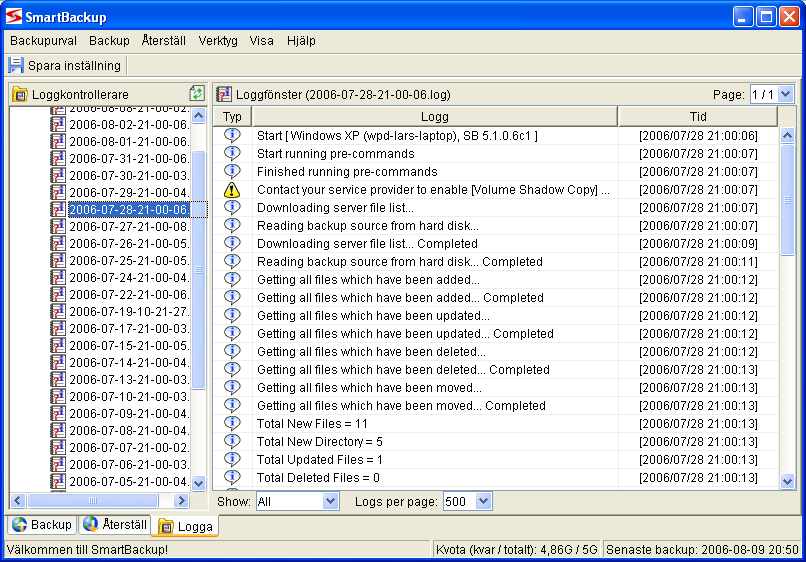The width and height of the screenshot is (806, 562).
Task: Click the log list scroll down arrow
Action: point(199,483)
